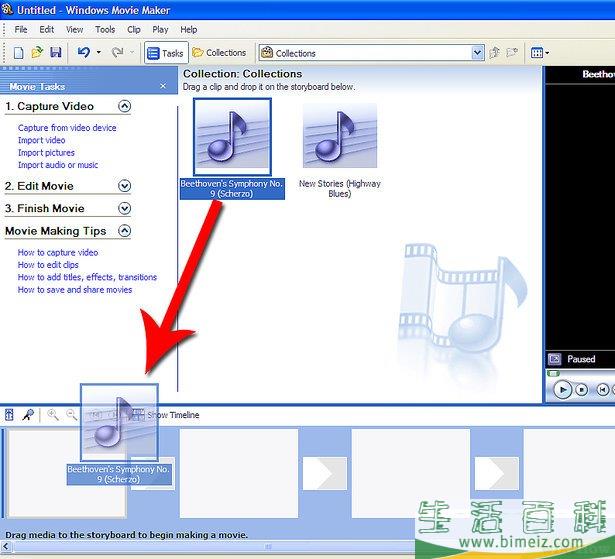The image size is (615, 559).
Task: Click the storyboard horizontal scrollbar thumb
Action: point(268,546)
